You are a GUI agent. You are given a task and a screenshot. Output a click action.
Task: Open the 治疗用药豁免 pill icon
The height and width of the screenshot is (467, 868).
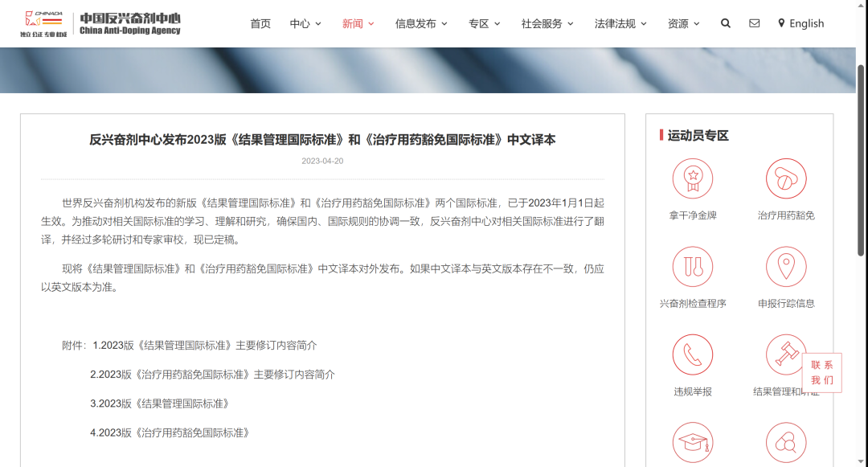click(786, 178)
